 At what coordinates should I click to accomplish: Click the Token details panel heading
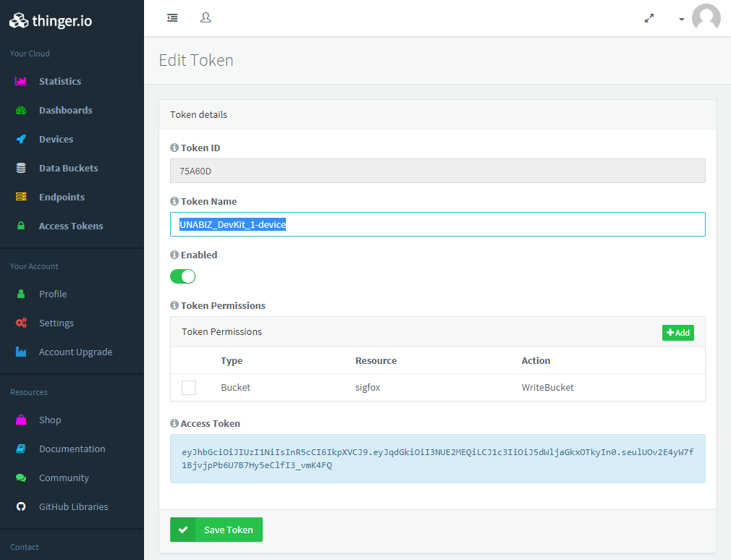[x=198, y=114]
